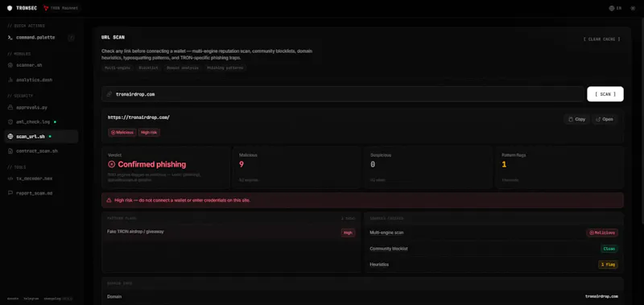Click the terminal prompt icon beside command.palette
Image resolution: width=644 pixels, height=305 pixels.
point(10,37)
